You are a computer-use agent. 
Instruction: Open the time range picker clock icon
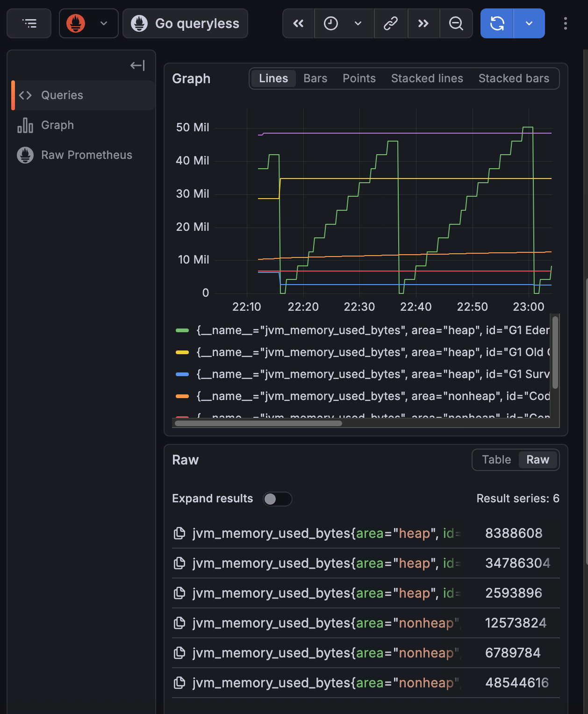331,23
